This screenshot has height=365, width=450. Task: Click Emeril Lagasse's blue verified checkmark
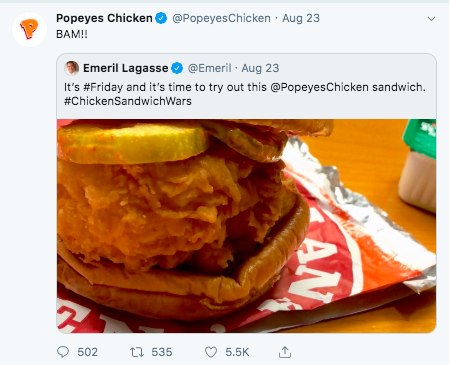pyautogui.click(x=177, y=68)
